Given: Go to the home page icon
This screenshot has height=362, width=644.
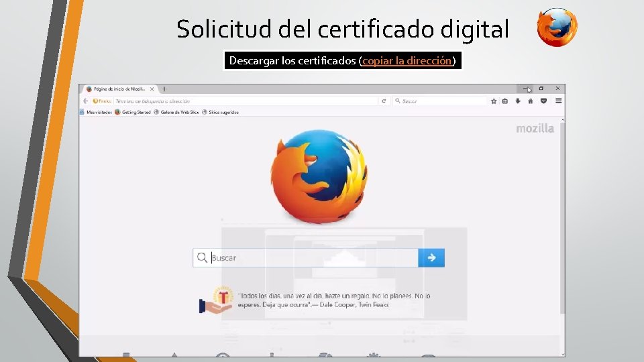Looking at the screenshot, I should pos(530,101).
